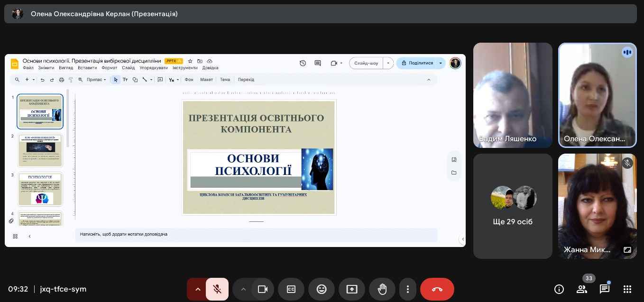Click the present screen icon
The width and height of the screenshot is (644, 302).
pos(351,289)
